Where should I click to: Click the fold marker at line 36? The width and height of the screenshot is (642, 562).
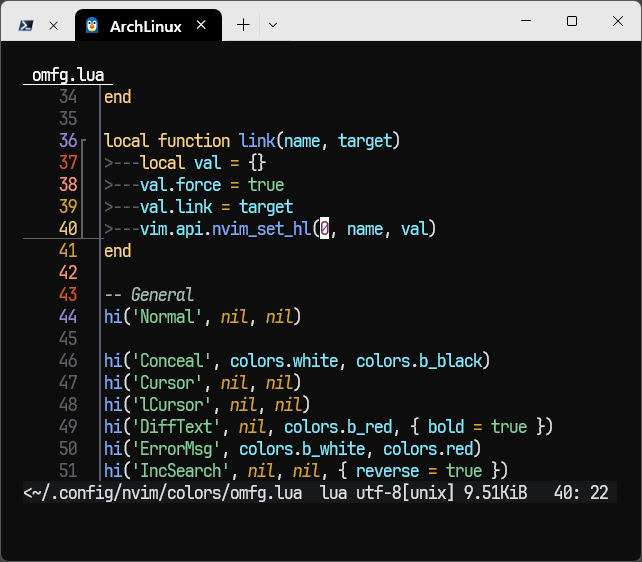84,141
